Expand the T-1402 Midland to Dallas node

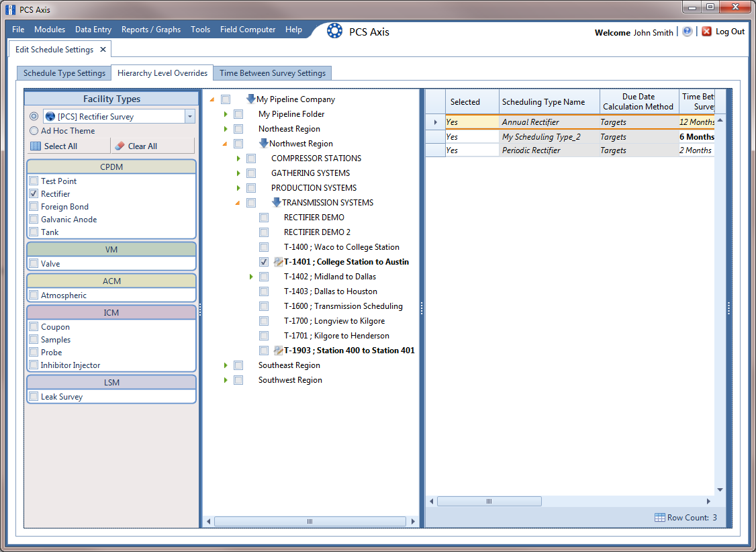pos(251,277)
